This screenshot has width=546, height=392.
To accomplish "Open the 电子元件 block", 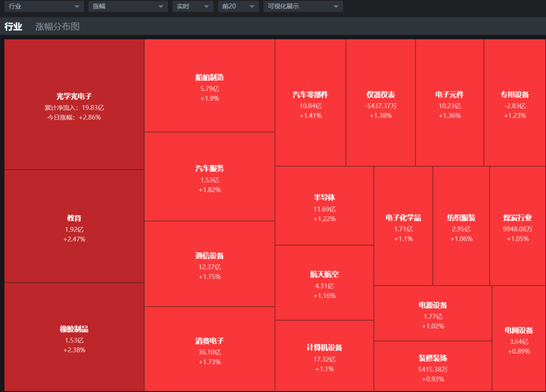I will click(449, 103).
